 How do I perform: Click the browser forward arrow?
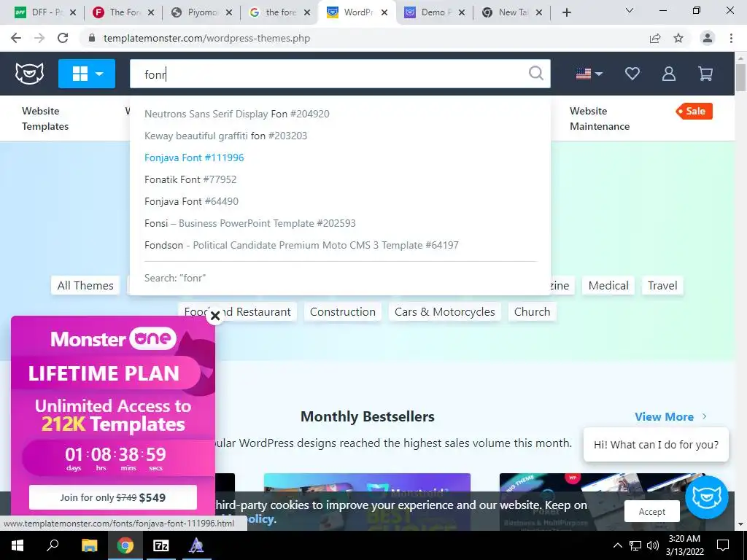[x=39, y=38]
